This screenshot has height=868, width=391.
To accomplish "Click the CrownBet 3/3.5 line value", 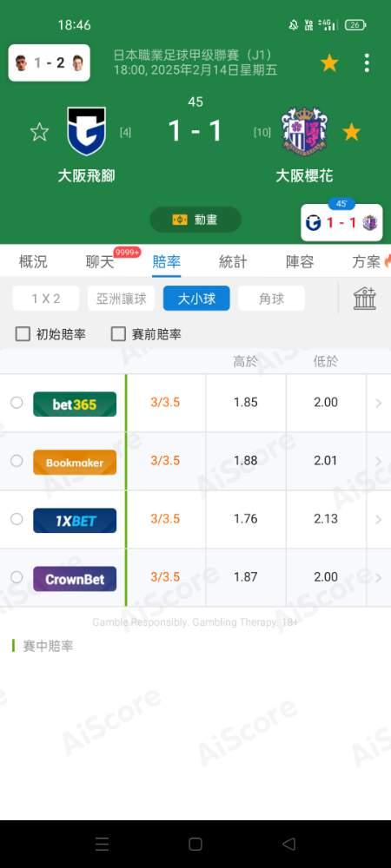I will 165,577.
